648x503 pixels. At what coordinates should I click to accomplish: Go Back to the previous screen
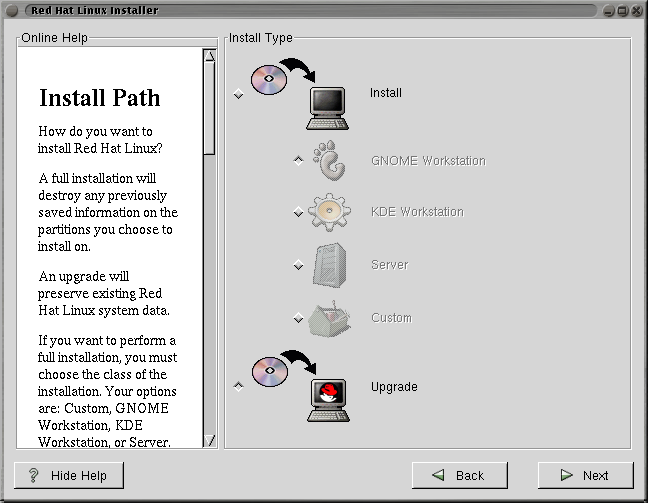(x=459, y=475)
